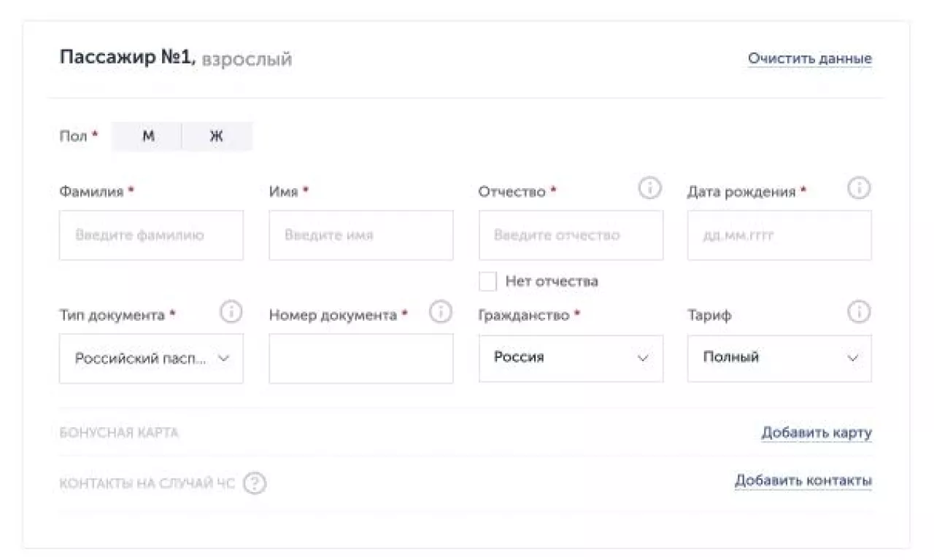
Task: Click the Номер документа input field
Action: point(360,358)
